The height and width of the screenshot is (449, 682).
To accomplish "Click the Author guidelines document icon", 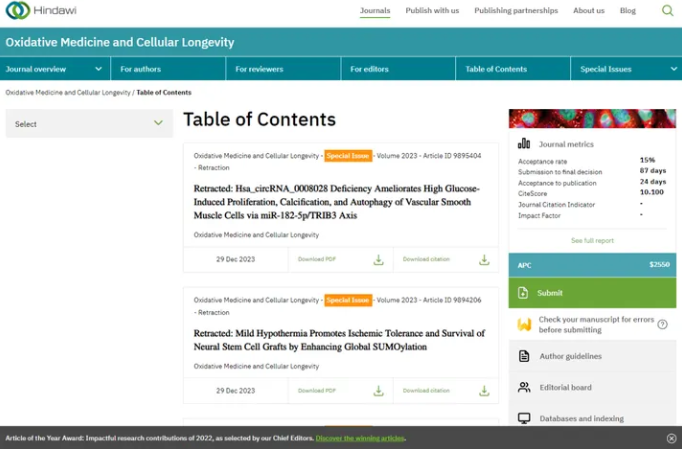I will pyautogui.click(x=524, y=356).
